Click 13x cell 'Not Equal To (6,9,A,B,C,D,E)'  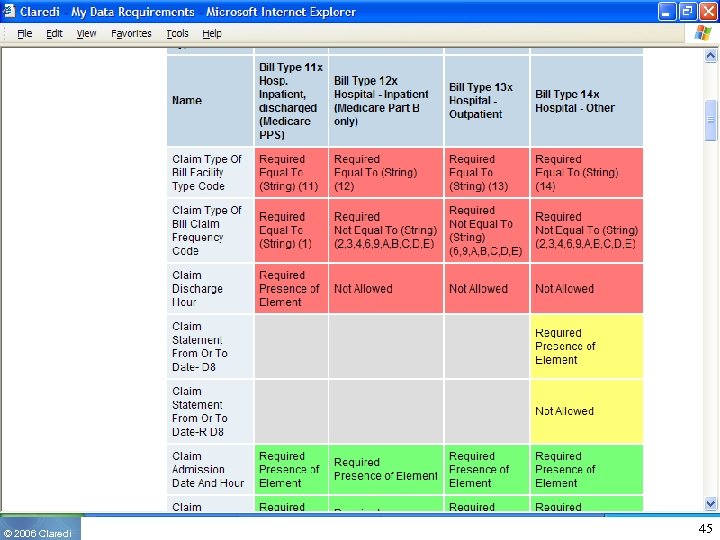[x=487, y=231]
